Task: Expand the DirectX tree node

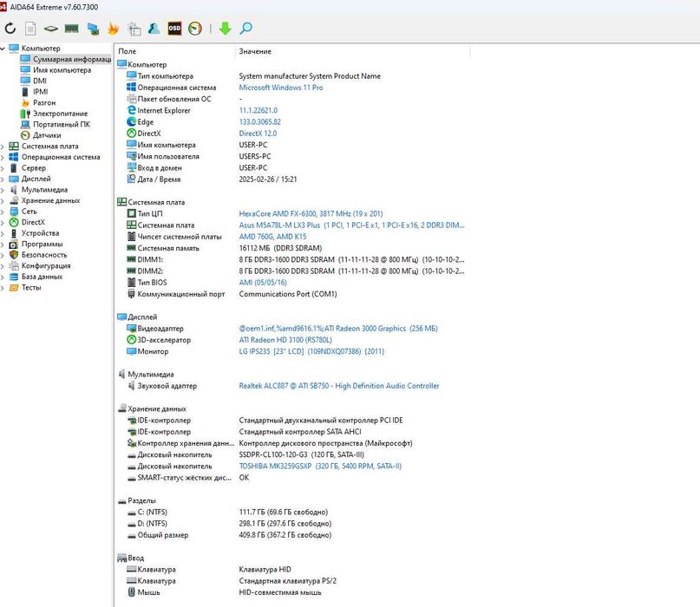Action: click(x=3, y=222)
